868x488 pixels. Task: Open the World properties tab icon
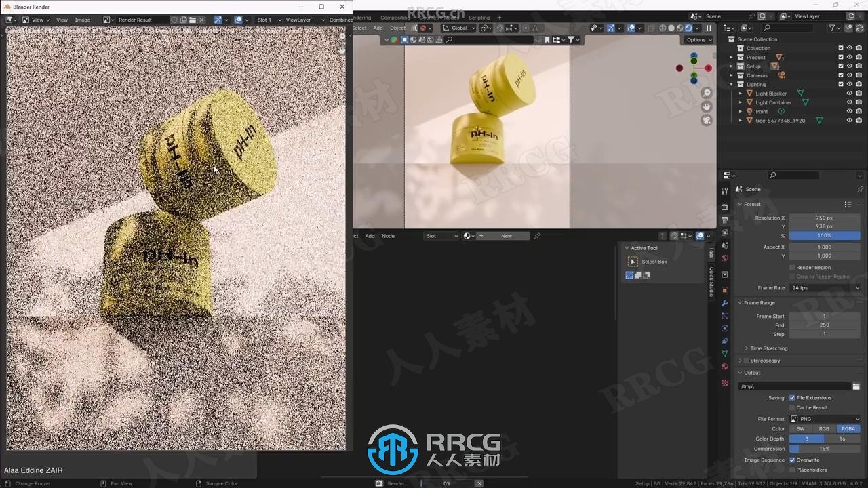pos(725,258)
